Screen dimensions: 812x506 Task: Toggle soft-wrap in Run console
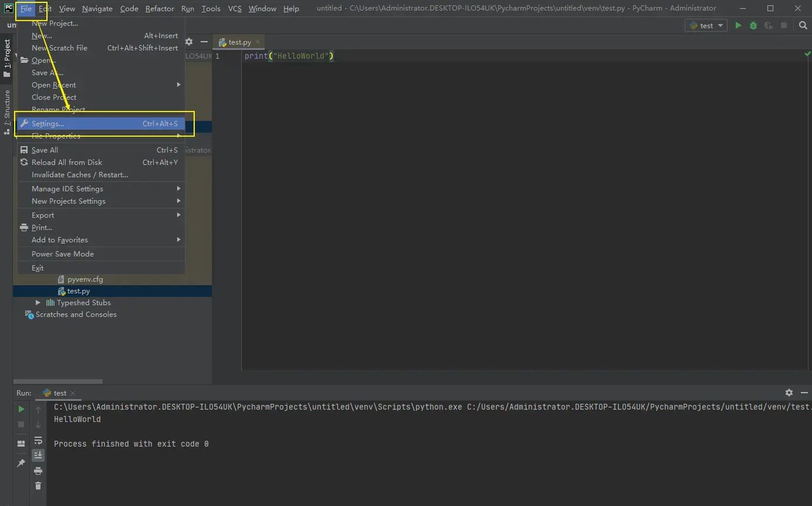point(38,441)
